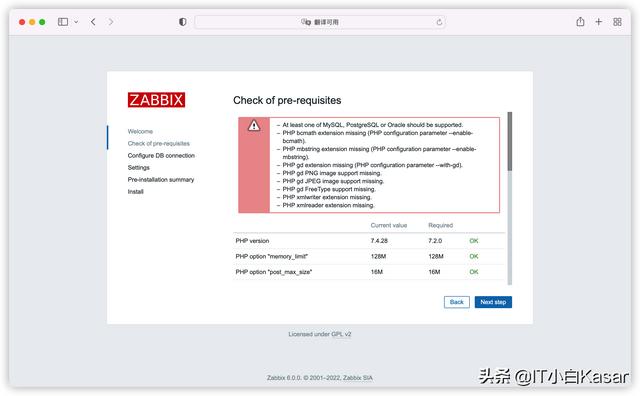Select Configure DB connection step
This screenshot has height=396, width=640.
coord(161,156)
